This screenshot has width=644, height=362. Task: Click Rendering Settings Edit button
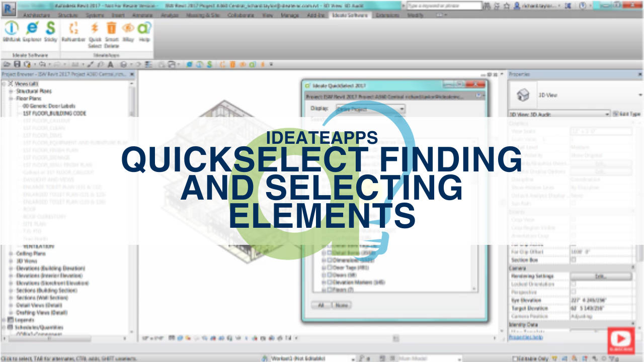(601, 277)
